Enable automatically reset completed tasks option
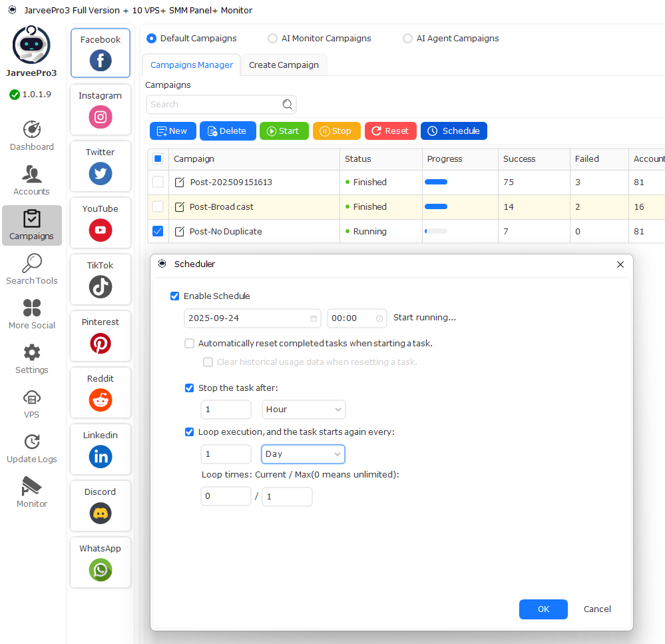The height and width of the screenshot is (644, 665). [x=190, y=343]
